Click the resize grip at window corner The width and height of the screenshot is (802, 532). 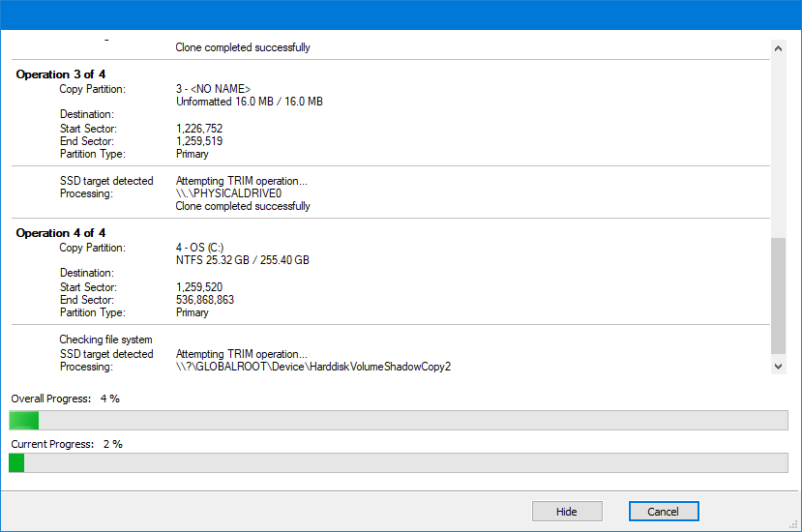tap(794, 525)
